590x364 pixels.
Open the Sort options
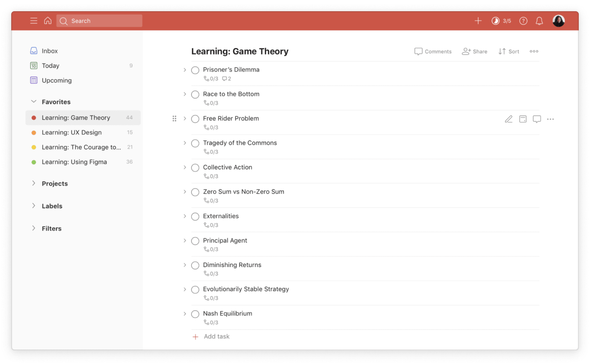[x=508, y=51]
